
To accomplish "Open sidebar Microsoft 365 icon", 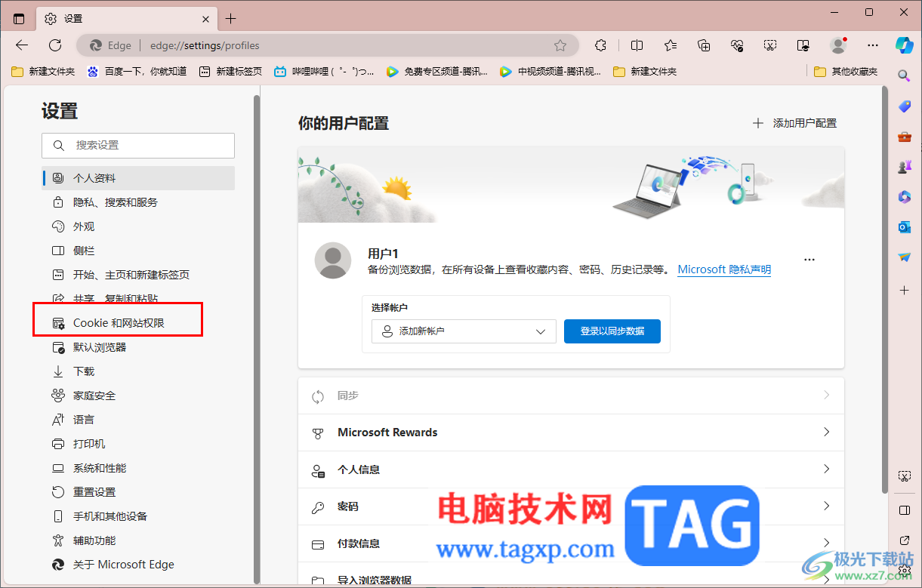I will [904, 197].
